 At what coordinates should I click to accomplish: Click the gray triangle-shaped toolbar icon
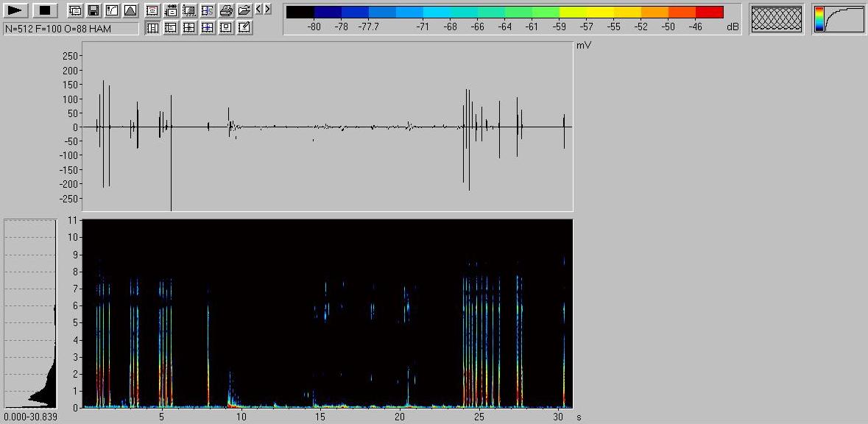click(130, 10)
